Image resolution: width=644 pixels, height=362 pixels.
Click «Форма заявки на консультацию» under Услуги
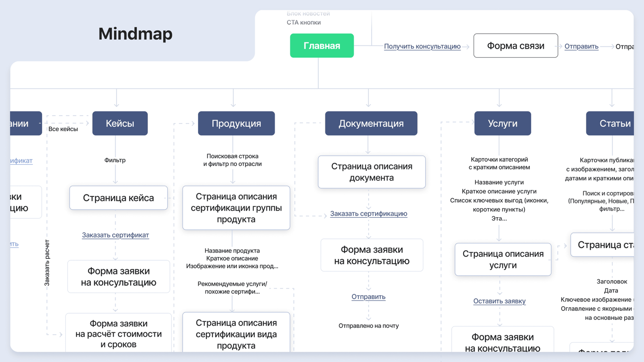pos(502,342)
